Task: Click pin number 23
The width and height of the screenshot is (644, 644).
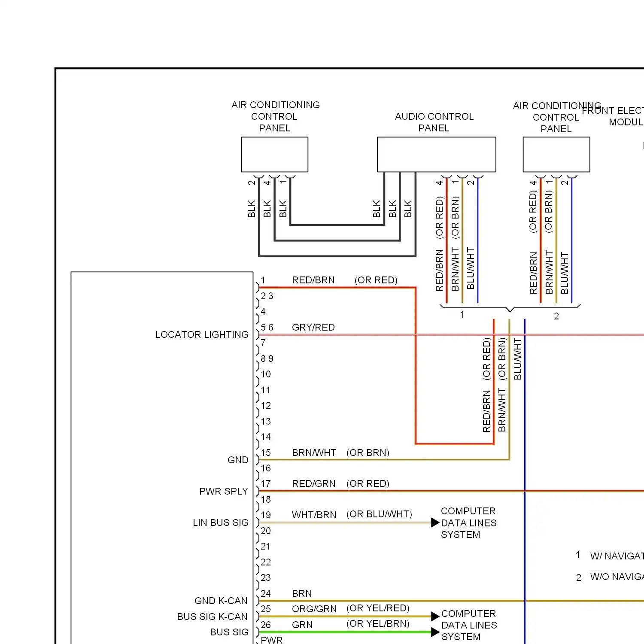Action: tap(266, 577)
